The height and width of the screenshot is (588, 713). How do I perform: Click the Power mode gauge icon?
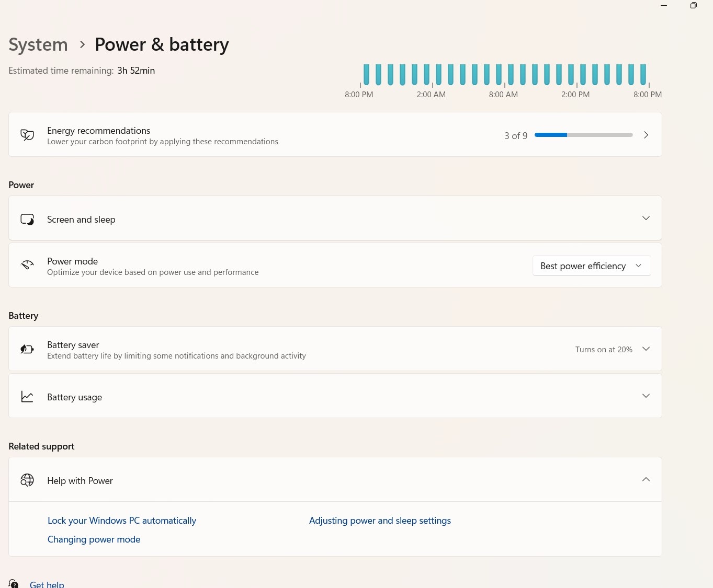pyautogui.click(x=27, y=265)
